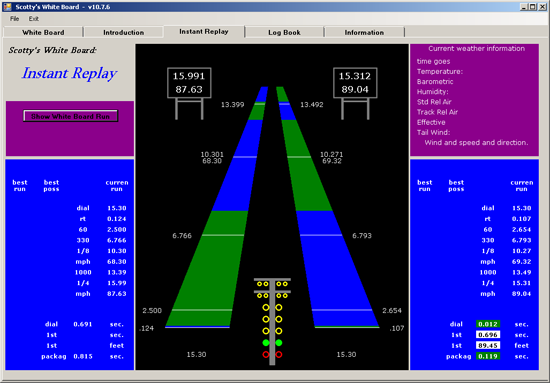550x383 pixels.
Task: Click the Show White Board Run button
Action: [71, 116]
